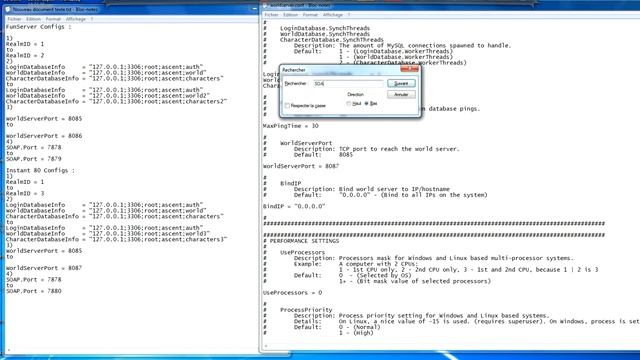Click the CharacterDatabaseInfo line ending in characters3
The height and width of the screenshot is (360, 640).
[116, 239]
